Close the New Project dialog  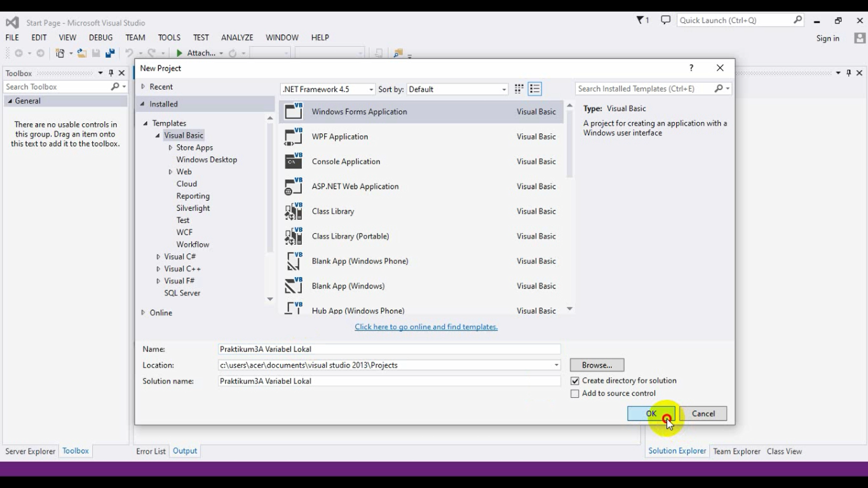(x=720, y=68)
